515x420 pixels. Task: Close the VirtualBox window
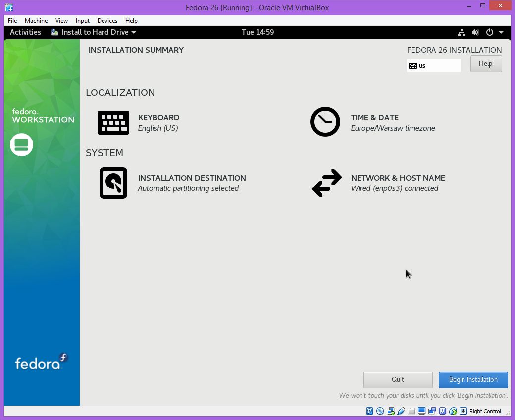click(x=500, y=5)
